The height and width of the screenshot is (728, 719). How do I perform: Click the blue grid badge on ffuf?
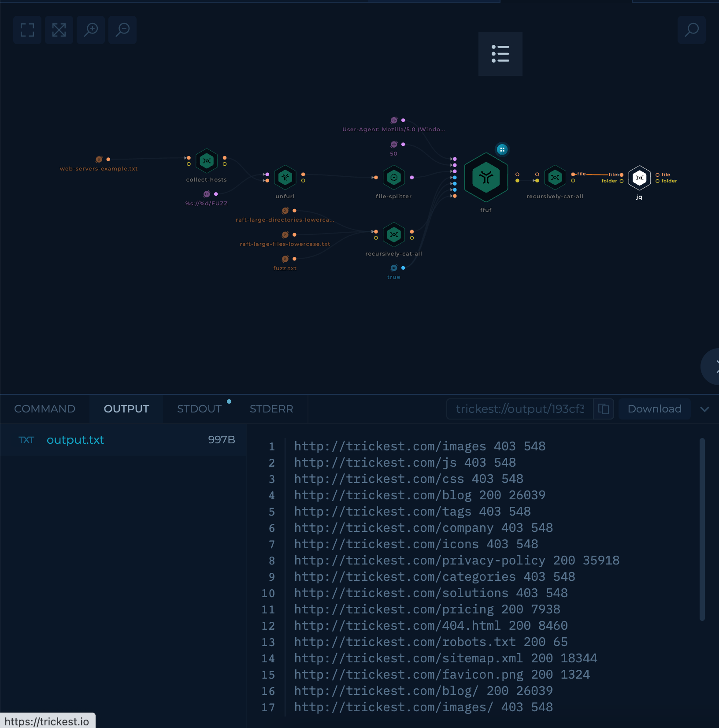[x=502, y=150]
